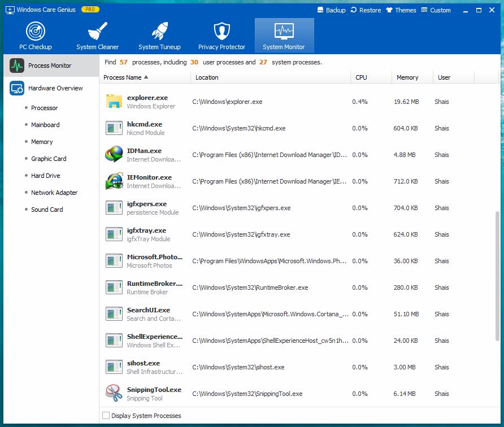This screenshot has height=427, width=504.
Task: Click the 0.4% CPU value
Action: pos(360,102)
